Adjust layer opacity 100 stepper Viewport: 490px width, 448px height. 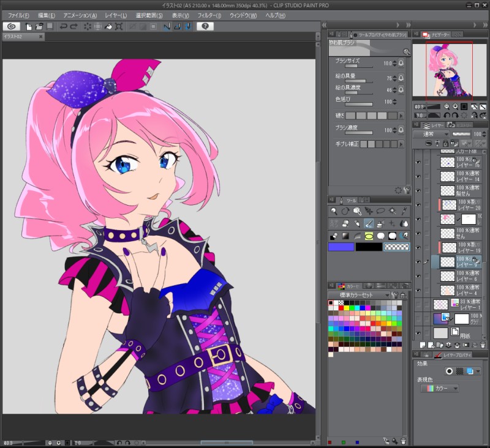coord(484,134)
